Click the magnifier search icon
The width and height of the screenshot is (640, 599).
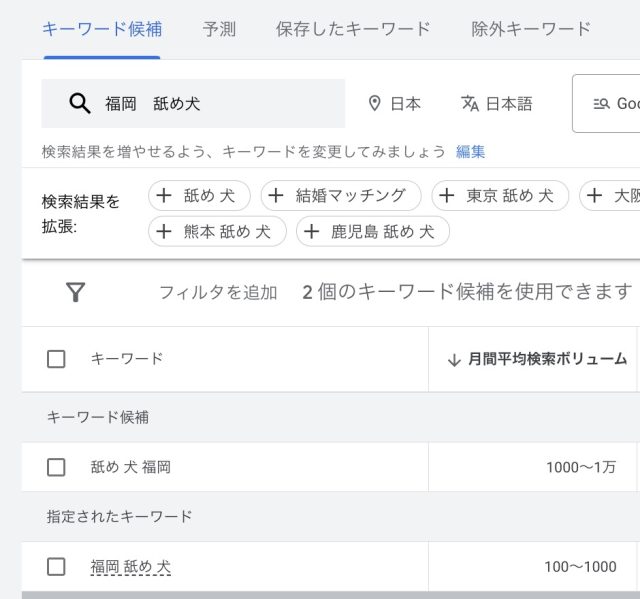coord(79,104)
